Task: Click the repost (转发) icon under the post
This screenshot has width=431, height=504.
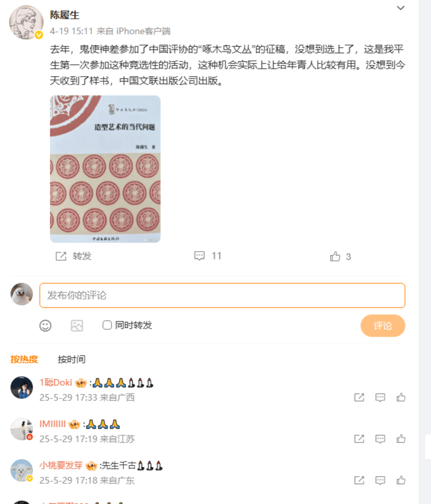Action: pyautogui.click(x=61, y=256)
